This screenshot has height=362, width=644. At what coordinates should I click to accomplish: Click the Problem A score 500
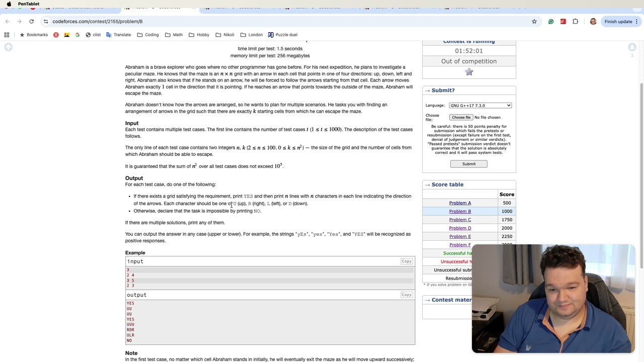pyautogui.click(x=507, y=203)
